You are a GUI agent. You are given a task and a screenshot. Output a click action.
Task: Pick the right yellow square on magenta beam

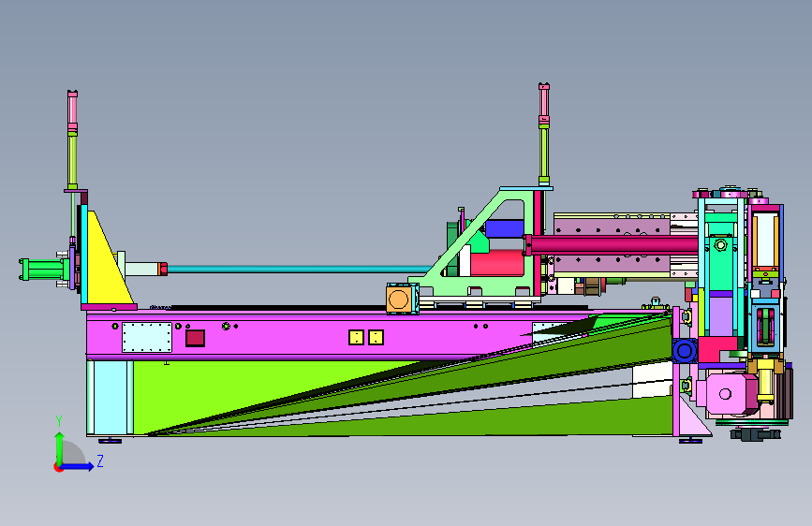pyautogui.click(x=376, y=338)
